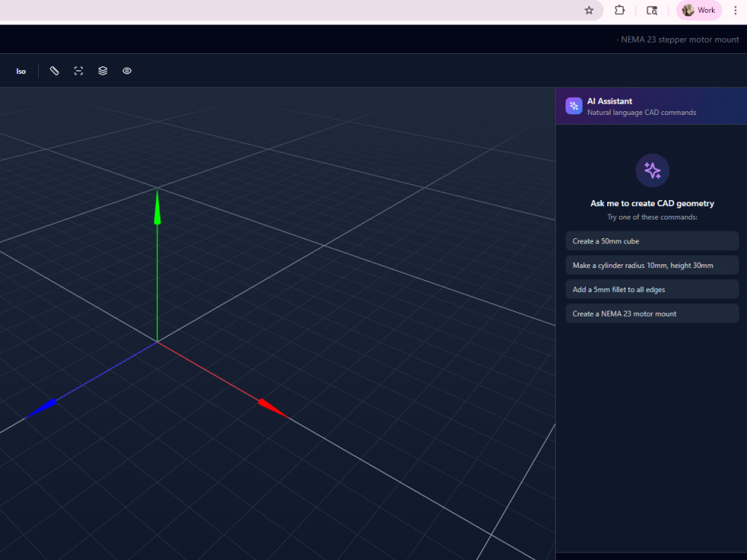Open the layers stack icon
This screenshot has height=560, width=747.
tap(103, 71)
